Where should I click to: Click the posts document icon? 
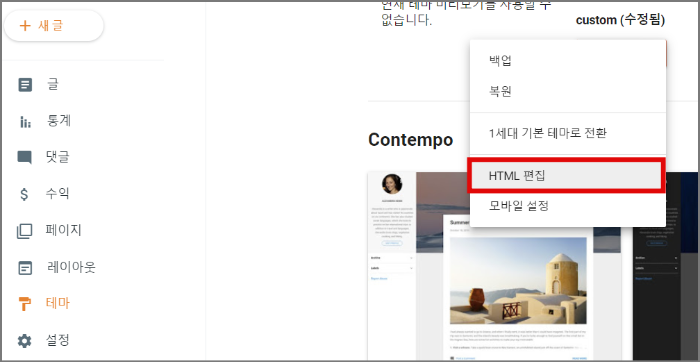(25, 84)
